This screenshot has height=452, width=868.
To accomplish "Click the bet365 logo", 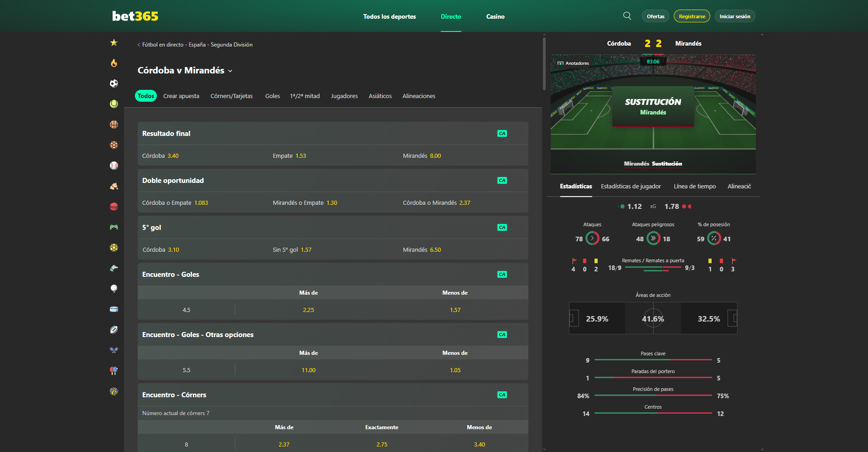I will coord(135,16).
